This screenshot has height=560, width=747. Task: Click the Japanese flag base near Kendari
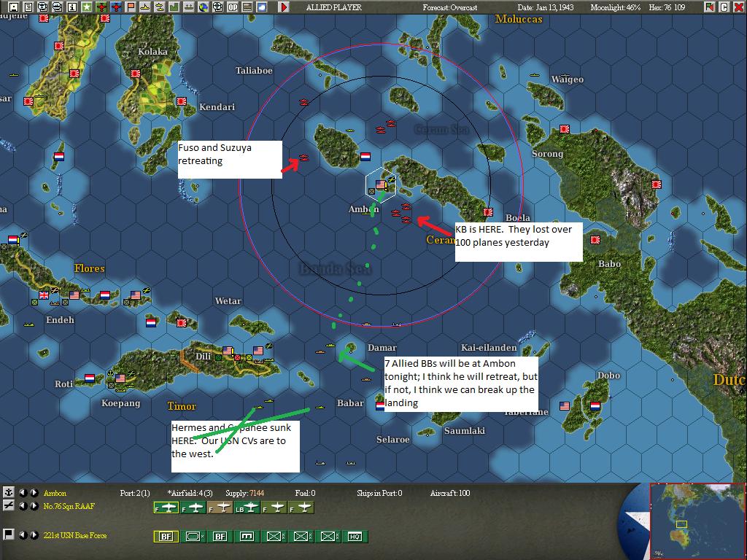click(182, 101)
